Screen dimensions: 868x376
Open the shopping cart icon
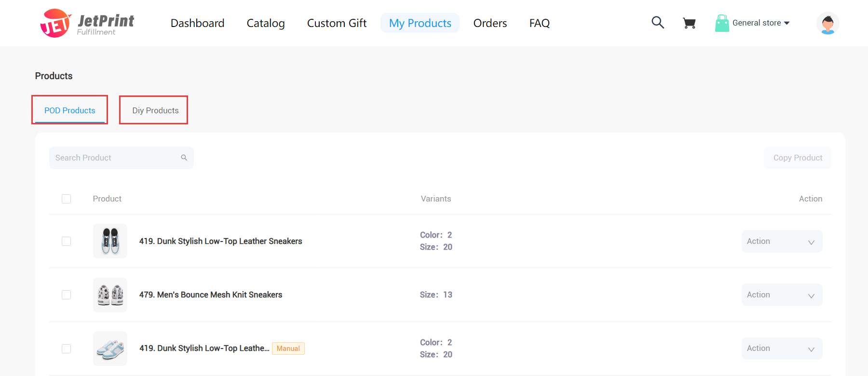coord(689,23)
